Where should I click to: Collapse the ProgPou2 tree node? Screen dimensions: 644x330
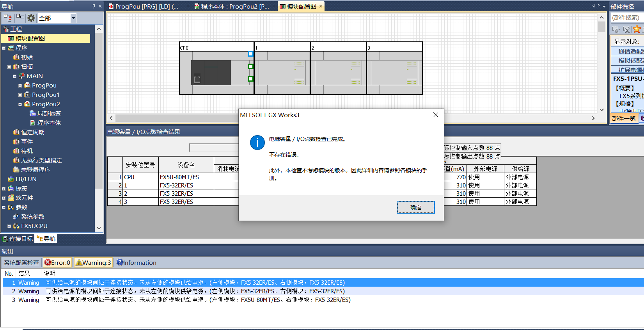20,104
